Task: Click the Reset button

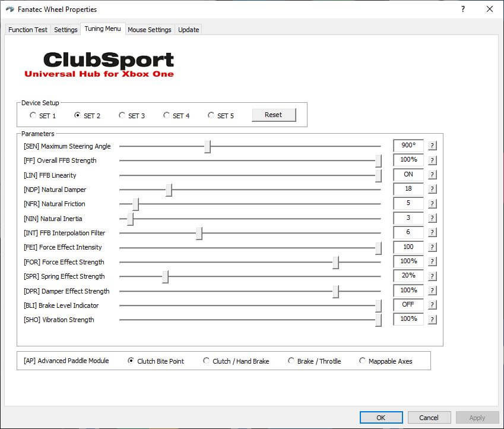Action: click(x=274, y=115)
